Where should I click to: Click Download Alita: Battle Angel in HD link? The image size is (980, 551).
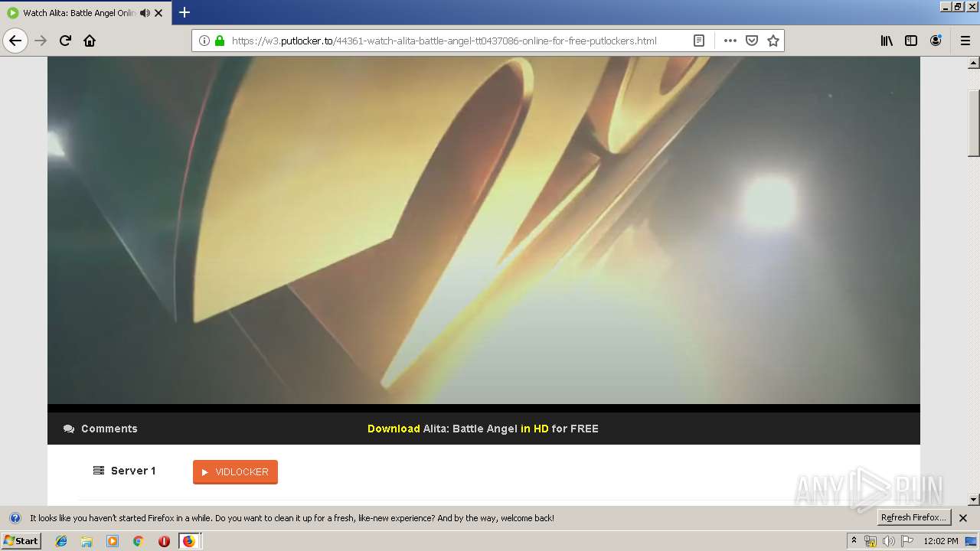point(483,429)
